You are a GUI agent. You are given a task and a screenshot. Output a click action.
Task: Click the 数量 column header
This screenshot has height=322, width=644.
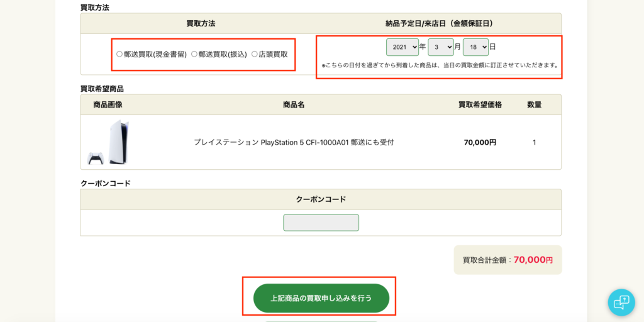point(535,105)
